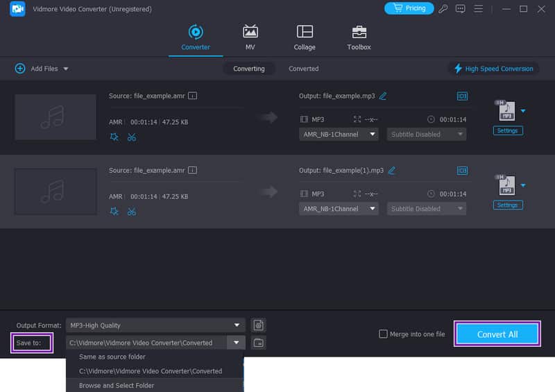
Task: Click the info icon beside first source file
Action: pyautogui.click(x=193, y=96)
